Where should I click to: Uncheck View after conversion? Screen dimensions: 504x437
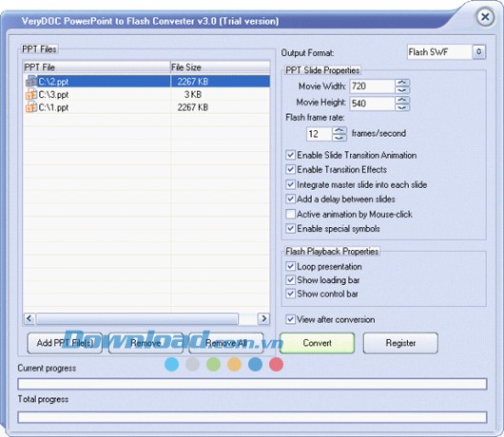point(291,319)
